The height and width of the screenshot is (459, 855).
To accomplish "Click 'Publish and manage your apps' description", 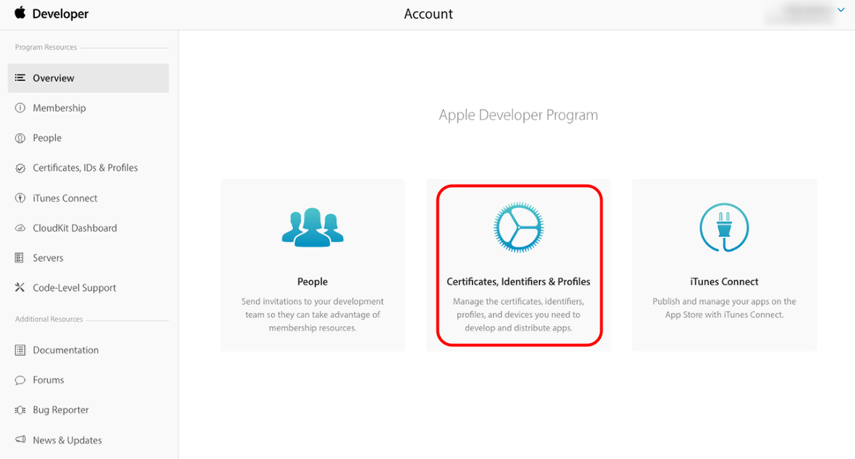I will tap(724, 308).
